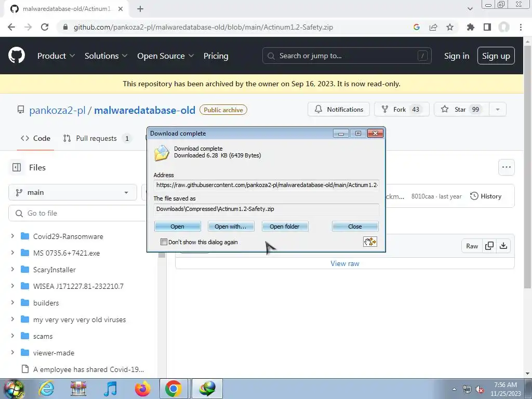This screenshot has width=532, height=399.
Task: Expand the builders folder
Action: coord(12,302)
